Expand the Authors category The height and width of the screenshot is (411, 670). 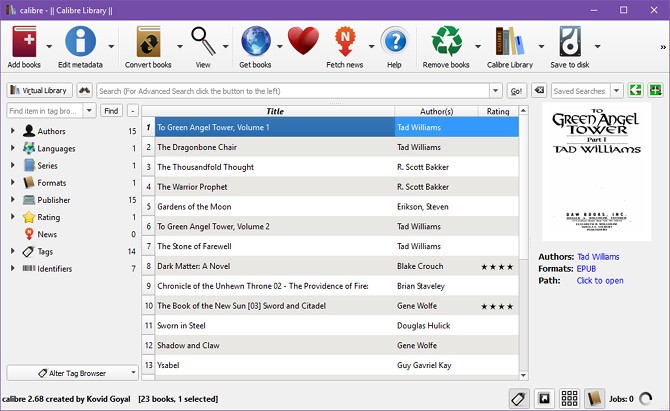coord(13,131)
